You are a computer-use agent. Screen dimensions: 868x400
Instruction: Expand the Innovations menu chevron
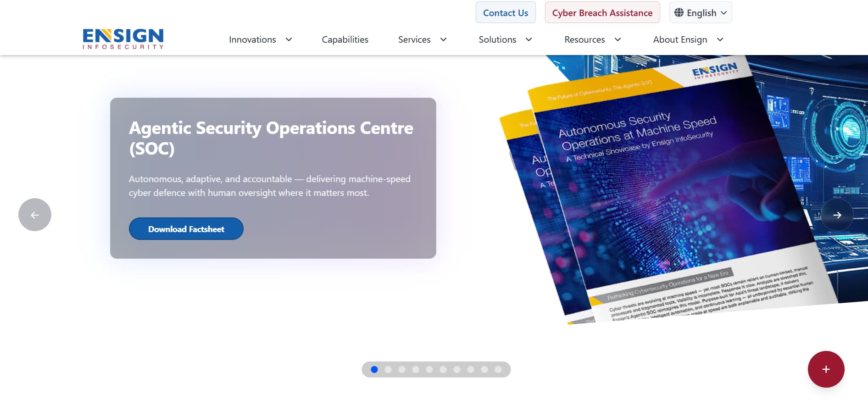[289, 39]
